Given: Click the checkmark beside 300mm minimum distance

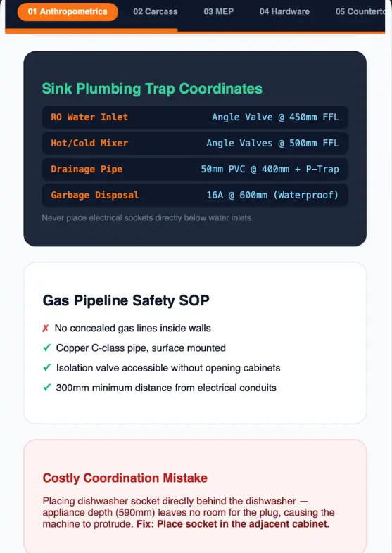Looking at the screenshot, I should coord(47,388).
